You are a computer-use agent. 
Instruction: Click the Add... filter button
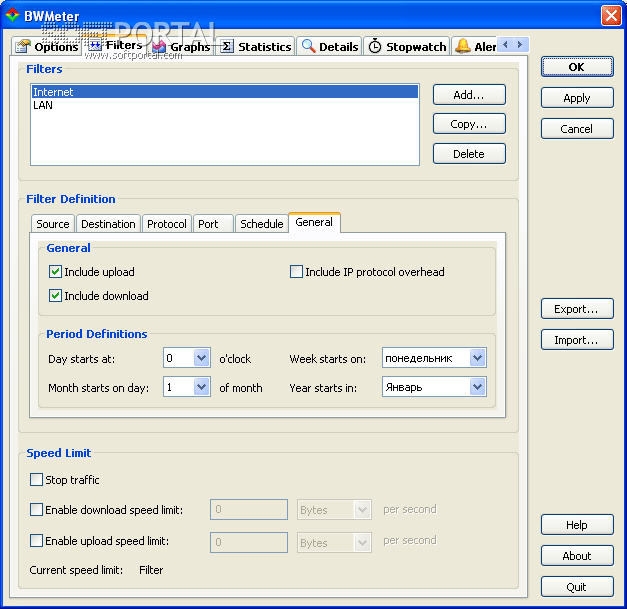click(x=469, y=95)
